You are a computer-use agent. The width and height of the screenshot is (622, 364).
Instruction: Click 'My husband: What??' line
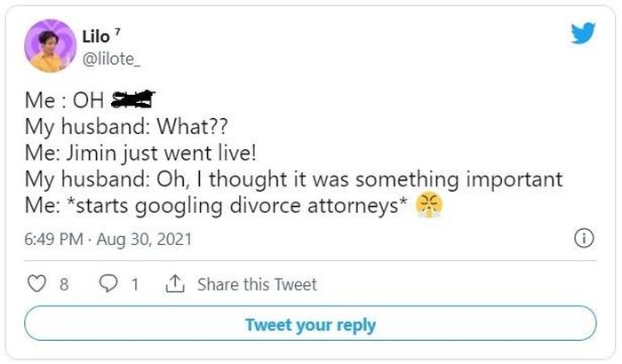[x=126, y=127]
